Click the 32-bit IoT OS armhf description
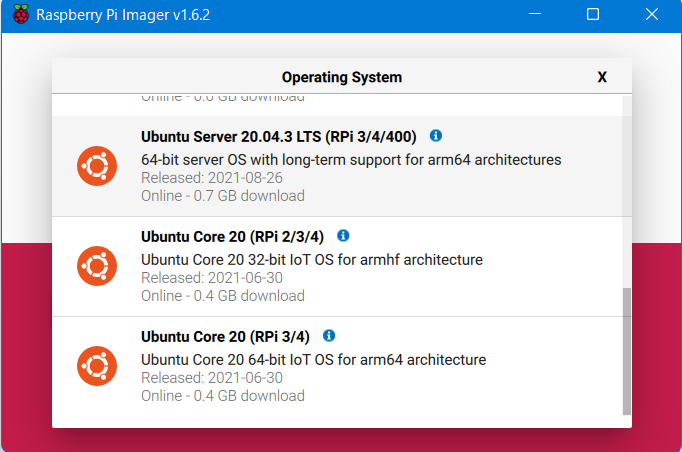The height and width of the screenshot is (452, 682). coord(312,259)
